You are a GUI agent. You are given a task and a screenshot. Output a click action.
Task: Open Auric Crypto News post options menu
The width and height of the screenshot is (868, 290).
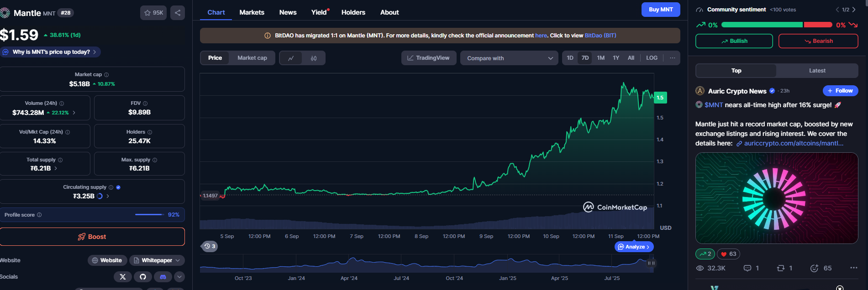click(x=854, y=268)
